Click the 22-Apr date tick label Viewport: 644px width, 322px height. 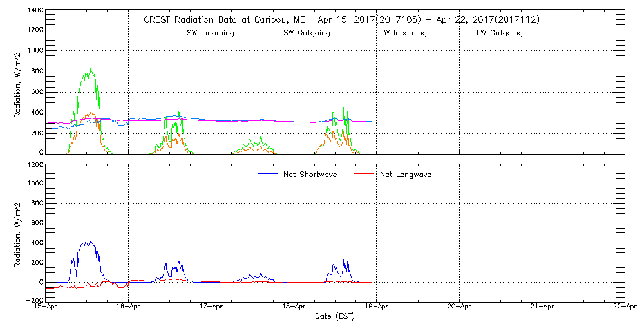[x=624, y=307]
